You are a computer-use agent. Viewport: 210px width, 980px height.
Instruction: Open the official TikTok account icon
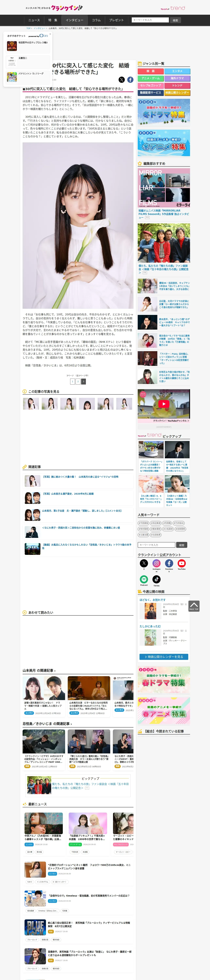(x=157, y=579)
